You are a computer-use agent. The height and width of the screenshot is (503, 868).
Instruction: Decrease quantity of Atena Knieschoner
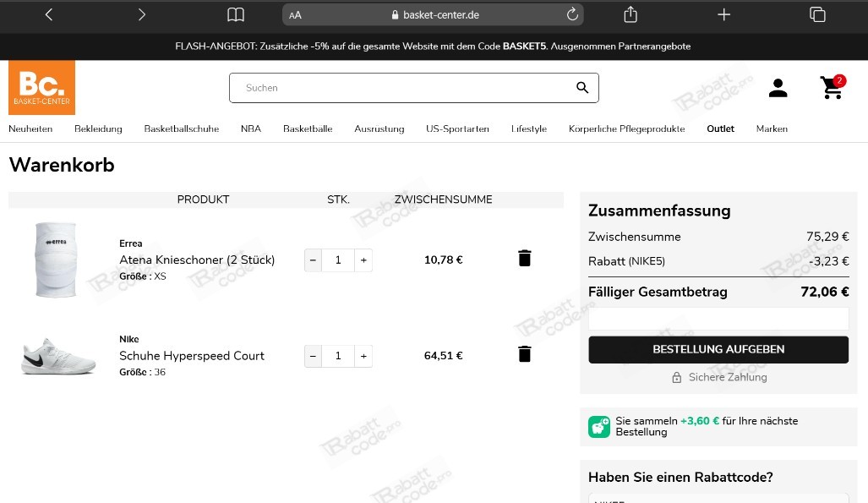point(313,260)
